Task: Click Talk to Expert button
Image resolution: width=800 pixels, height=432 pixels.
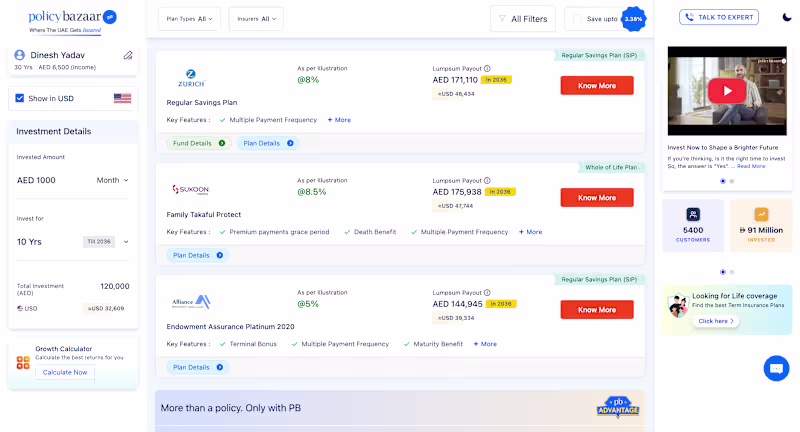Action: pyautogui.click(x=719, y=17)
